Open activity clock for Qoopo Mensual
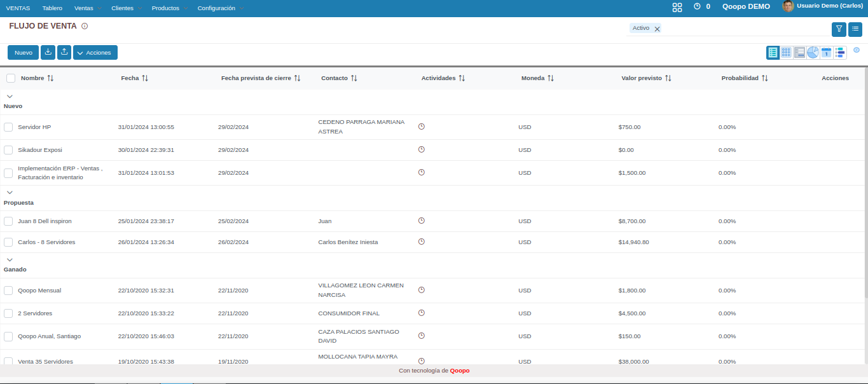The image size is (868, 384). pos(422,290)
